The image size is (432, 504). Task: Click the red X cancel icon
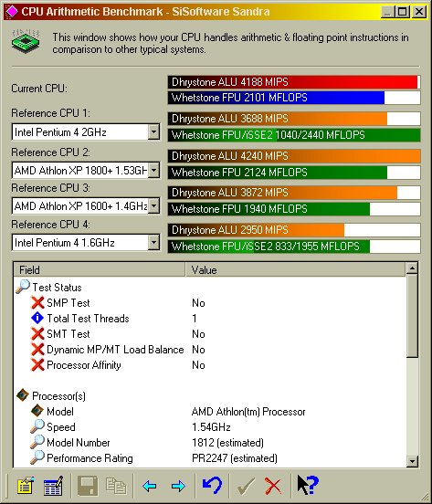tap(272, 486)
